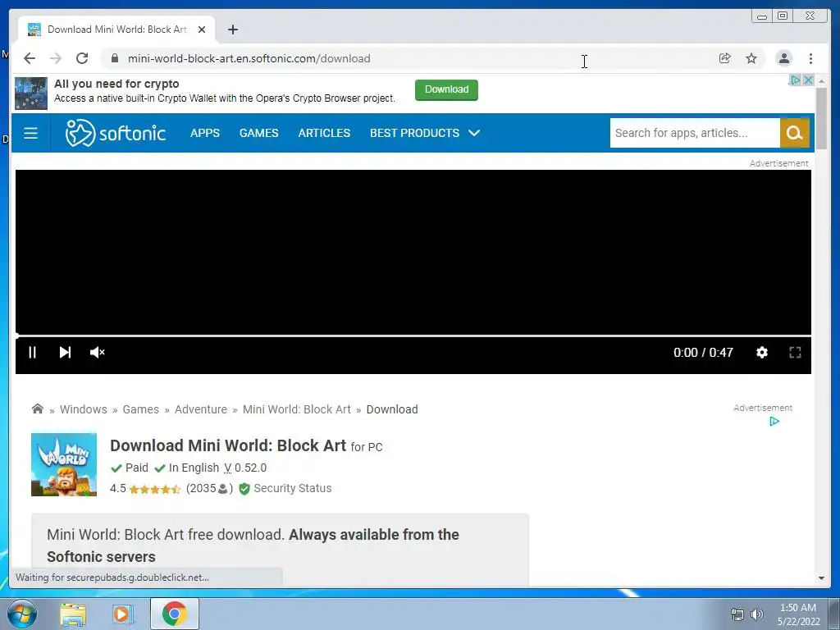
Task: Click the Mini World app icon
Action: click(64, 464)
